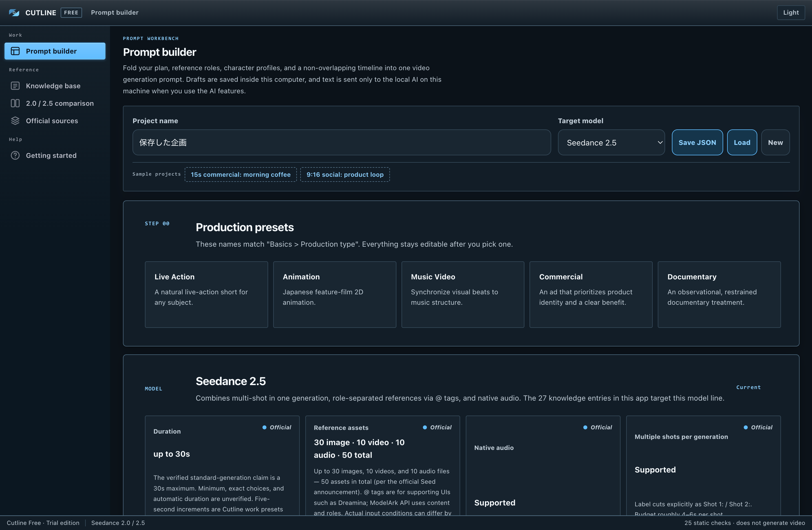The image size is (812, 530).
Task: Click the New button
Action: tap(775, 143)
